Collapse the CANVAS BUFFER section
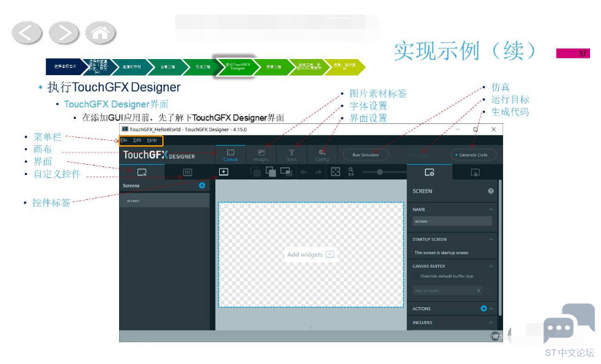Image resolution: width=601 pixels, height=364 pixels. 491,266
